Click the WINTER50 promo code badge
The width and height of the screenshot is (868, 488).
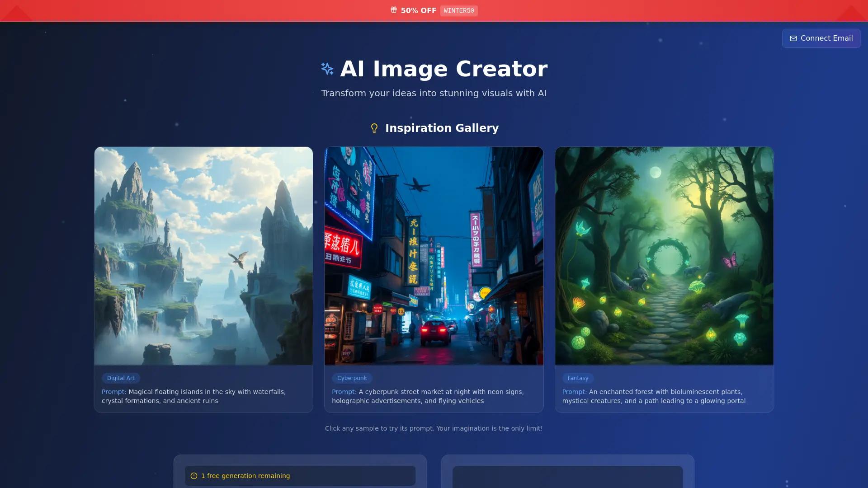459,10
